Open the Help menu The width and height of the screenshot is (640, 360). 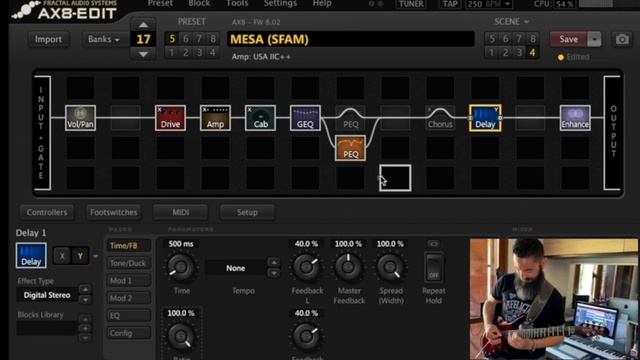322,4
